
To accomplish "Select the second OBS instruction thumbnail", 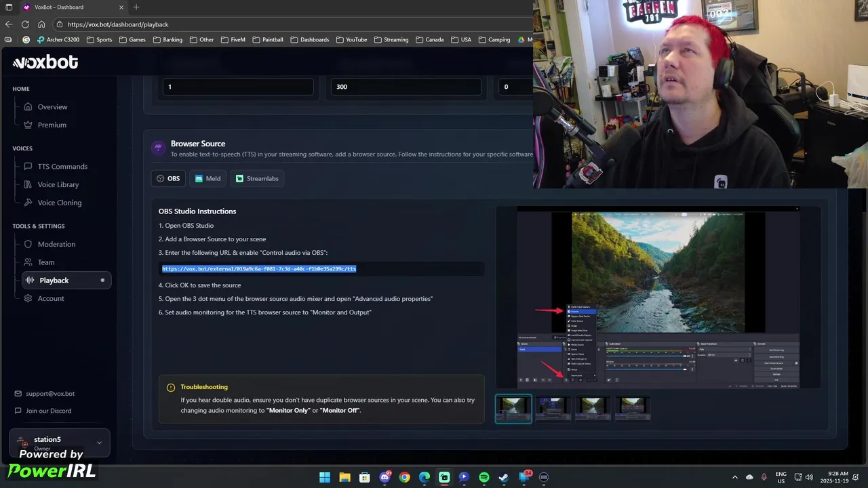I will coord(553,408).
